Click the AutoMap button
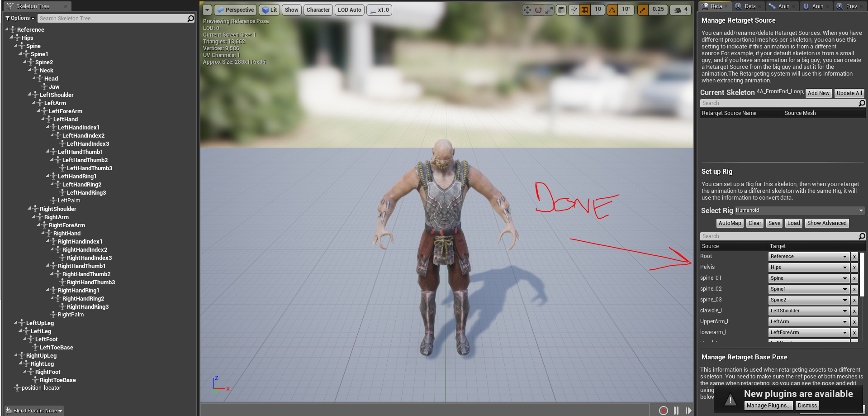868x416 pixels. click(x=730, y=223)
